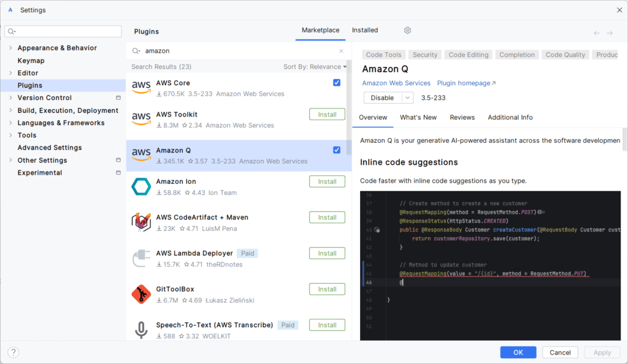Switch to the Marketplace tab

pos(320,31)
